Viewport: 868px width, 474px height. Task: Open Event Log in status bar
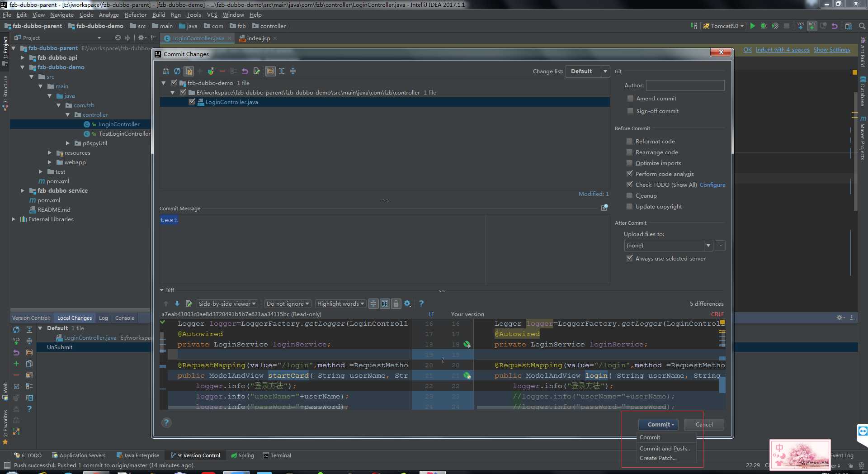point(842,455)
